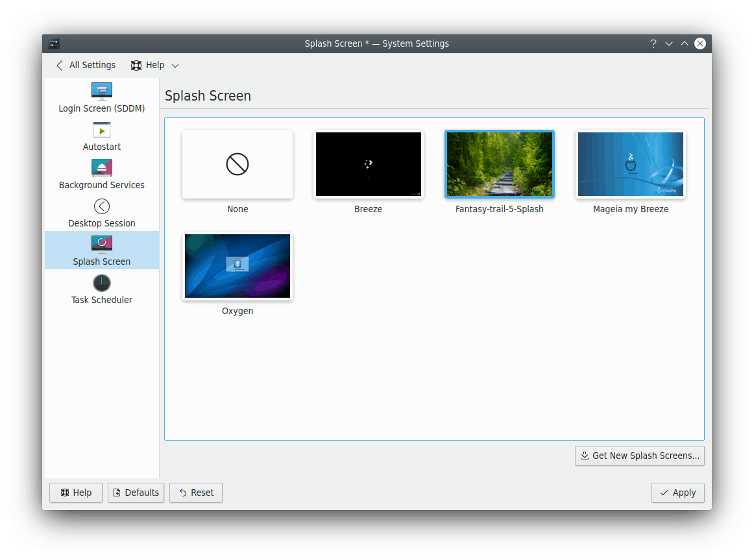Reset unsaved splash screen changes

tap(195, 493)
